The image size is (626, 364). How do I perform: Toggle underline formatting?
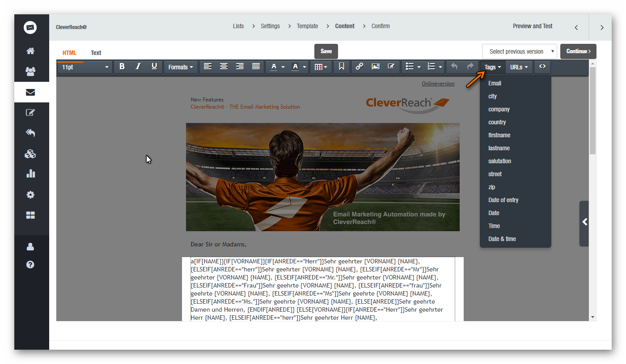click(x=154, y=67)
